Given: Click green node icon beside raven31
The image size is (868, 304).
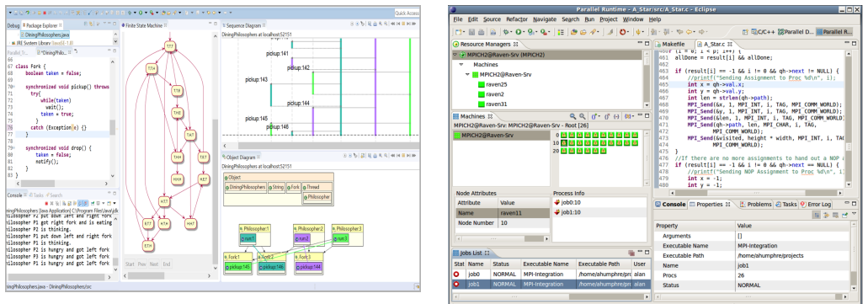Looking at the screenshot, I should (x=481, y=104).
